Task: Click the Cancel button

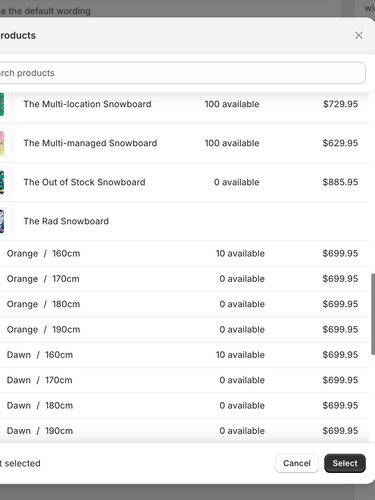Action: click(x=297, y=463)
